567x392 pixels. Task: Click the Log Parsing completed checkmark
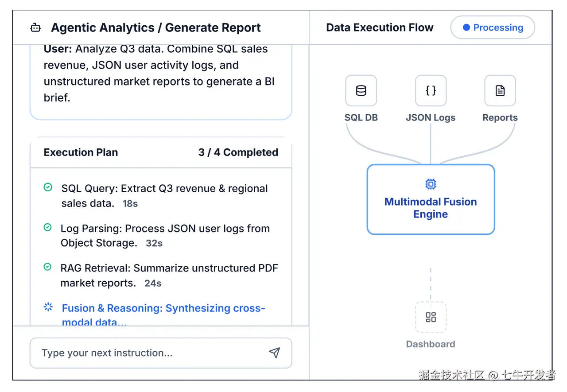[47, 227]
